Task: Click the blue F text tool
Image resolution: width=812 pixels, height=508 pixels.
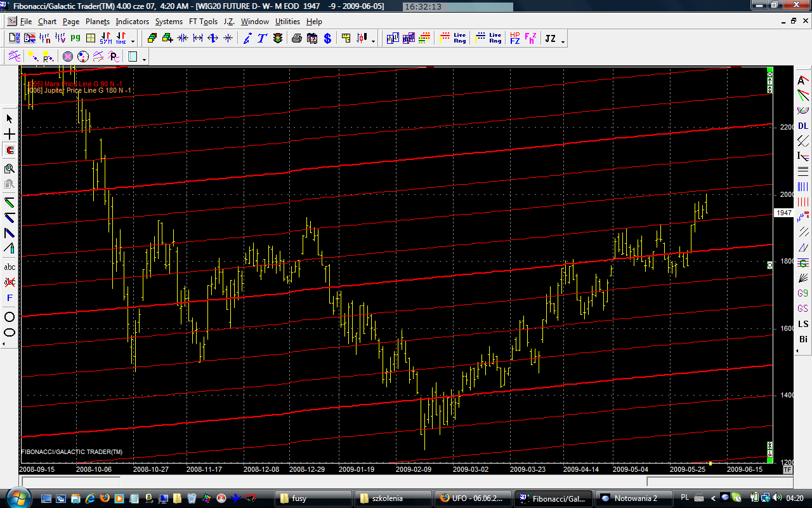Action: [x=10, y=298]
